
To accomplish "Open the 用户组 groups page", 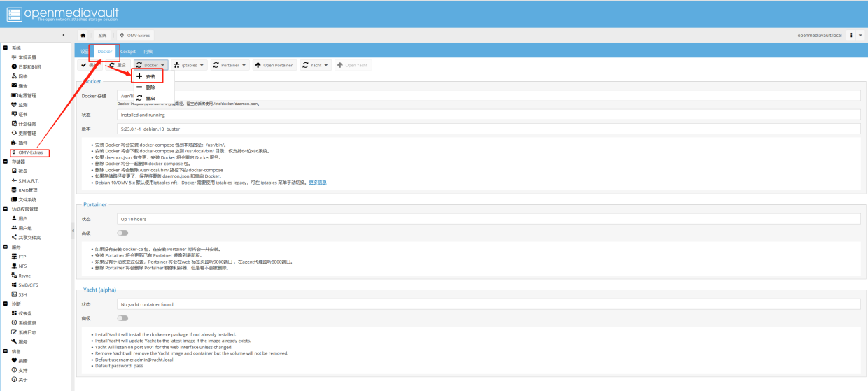I will click(25, 228).
